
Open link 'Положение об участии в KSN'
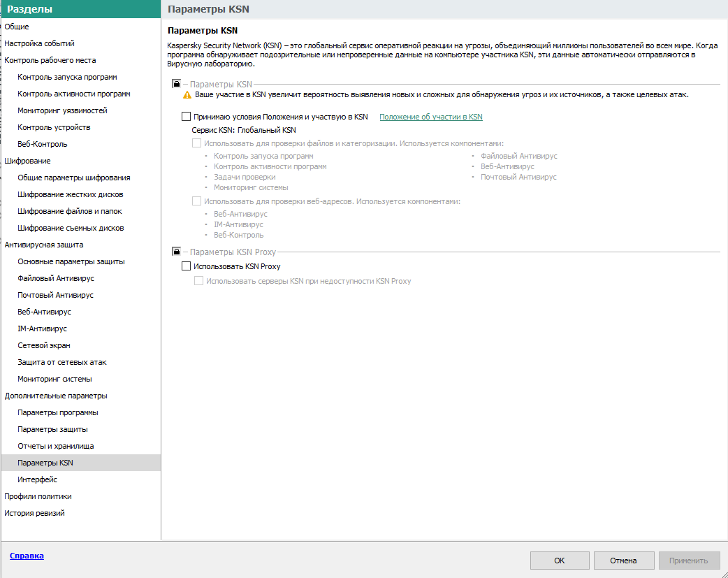(431, 117)
